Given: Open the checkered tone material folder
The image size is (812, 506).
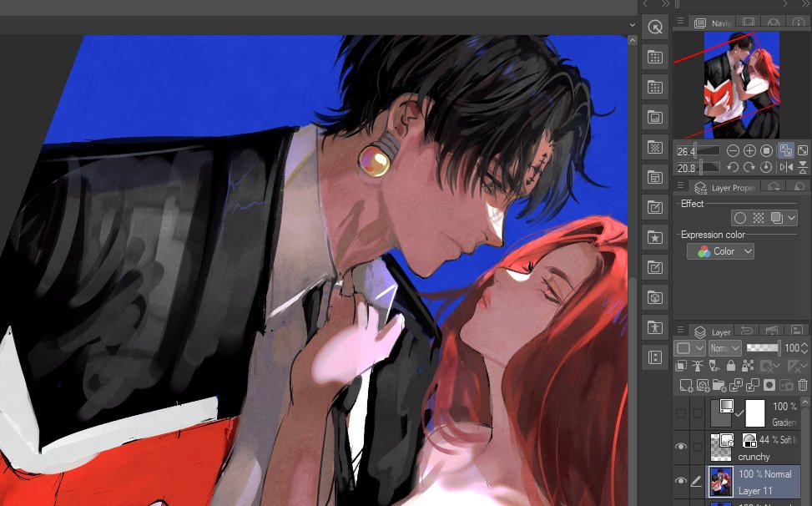Looking at the screenshot, I should tap(655, 147).
